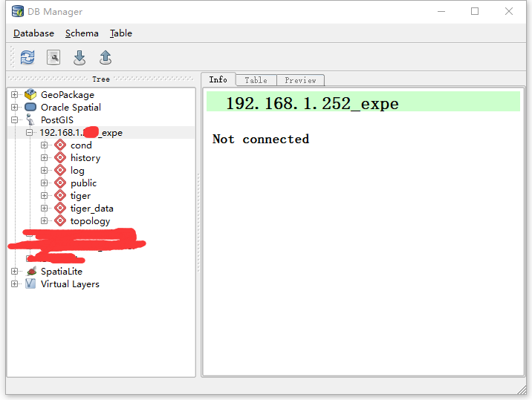The image size is (532, 400).
Task: Collapse the 192.168.1 _expe connection node
Action: [30, 133]
